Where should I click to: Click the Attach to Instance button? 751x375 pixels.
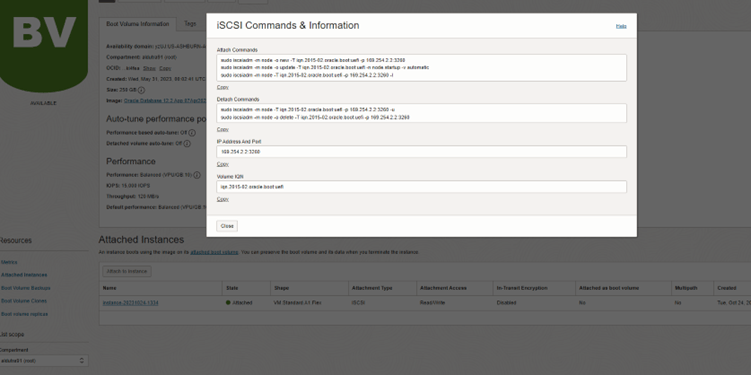(x=127, y=272)
